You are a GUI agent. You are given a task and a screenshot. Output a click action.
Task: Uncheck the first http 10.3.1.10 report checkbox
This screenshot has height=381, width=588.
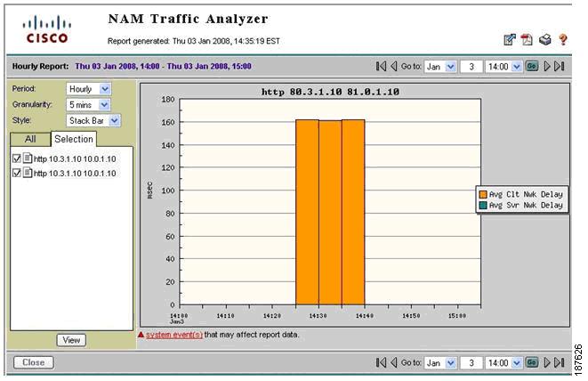tap(17, 158)
